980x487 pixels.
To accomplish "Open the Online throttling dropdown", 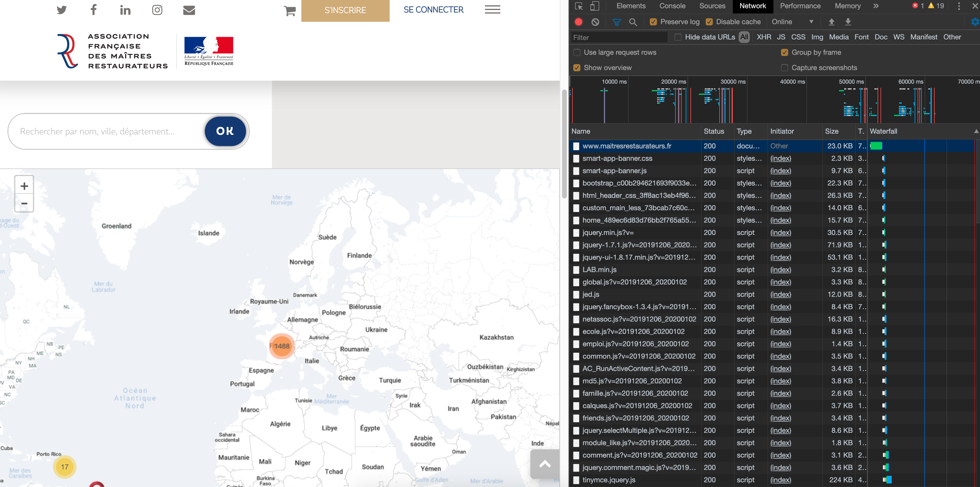I will [792, 22].
